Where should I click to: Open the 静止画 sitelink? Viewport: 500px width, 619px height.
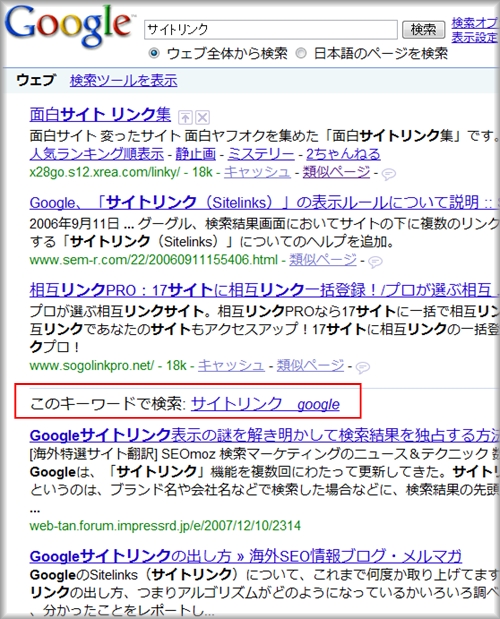(196, 154)
